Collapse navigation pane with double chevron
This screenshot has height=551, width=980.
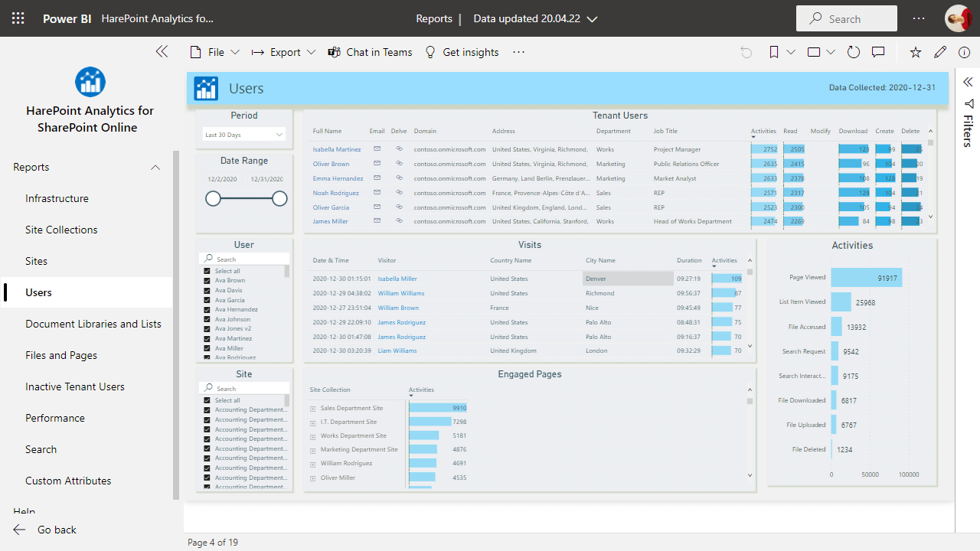[x=162, y=51]
